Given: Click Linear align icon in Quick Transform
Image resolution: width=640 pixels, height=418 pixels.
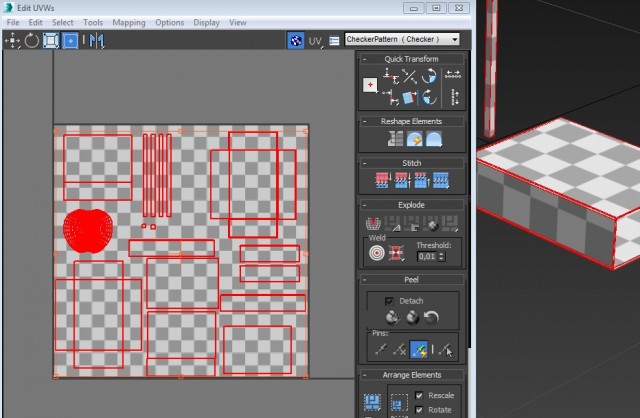Looking at the screenshot, I should click(409, 76).
